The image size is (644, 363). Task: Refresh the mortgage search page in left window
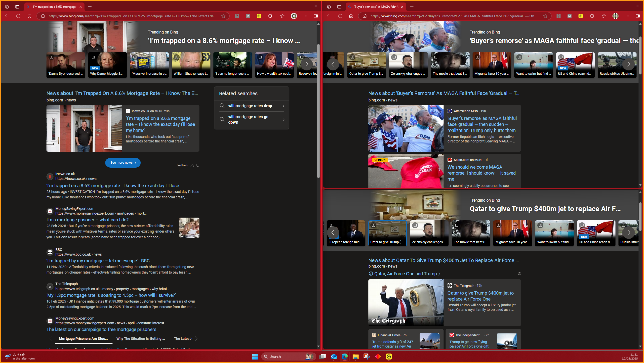(18, 16)
